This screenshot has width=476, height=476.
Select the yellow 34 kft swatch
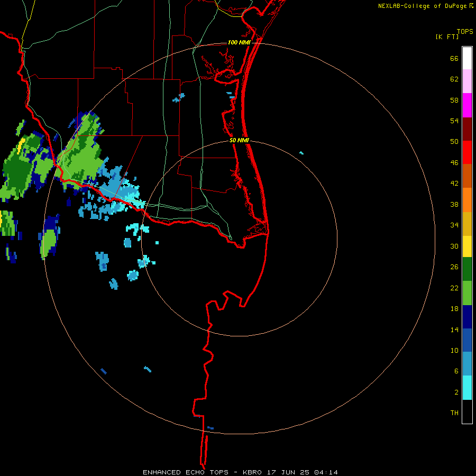467,246
